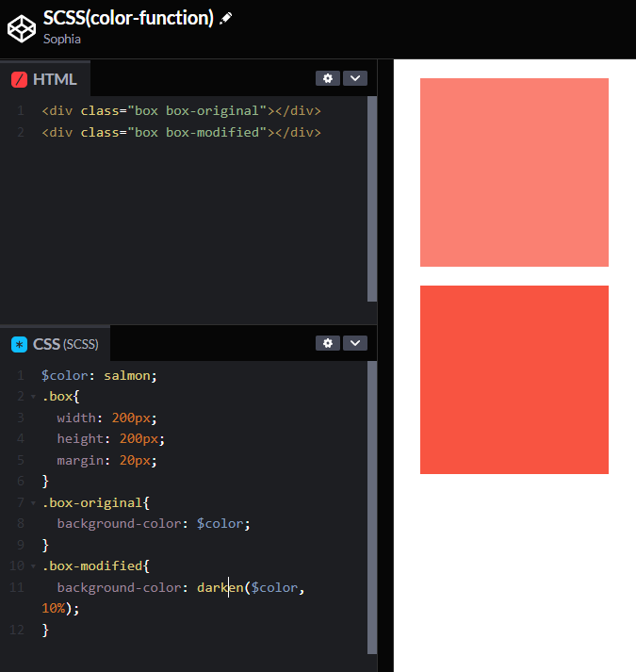Click the $color: salmon; declaration
Screen dimensions: 636x672
coord(100,376)
